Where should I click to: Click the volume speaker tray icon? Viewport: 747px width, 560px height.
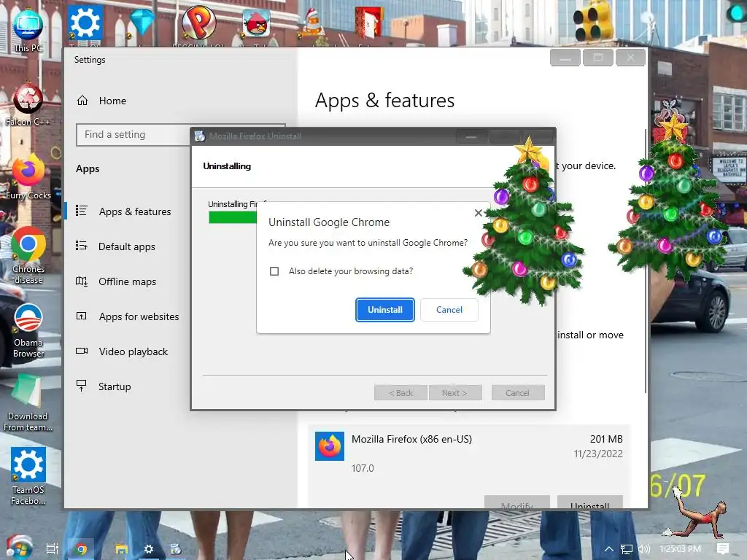tap(643, 549)
